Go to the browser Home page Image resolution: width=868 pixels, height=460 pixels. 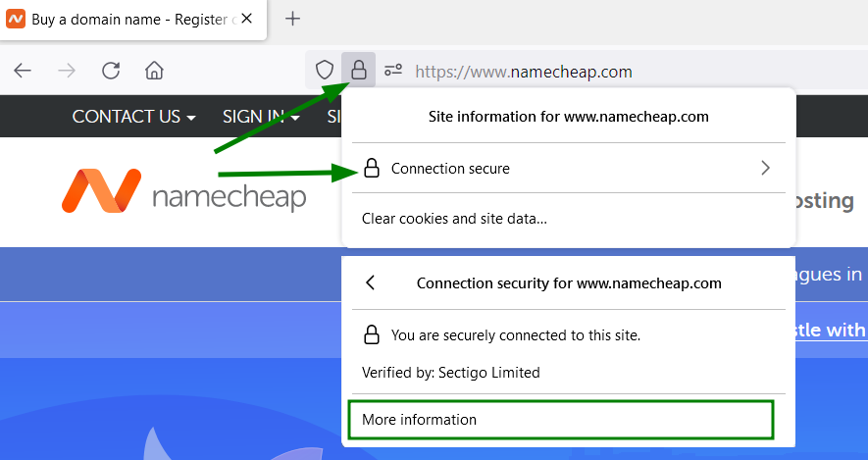(154, 71)
